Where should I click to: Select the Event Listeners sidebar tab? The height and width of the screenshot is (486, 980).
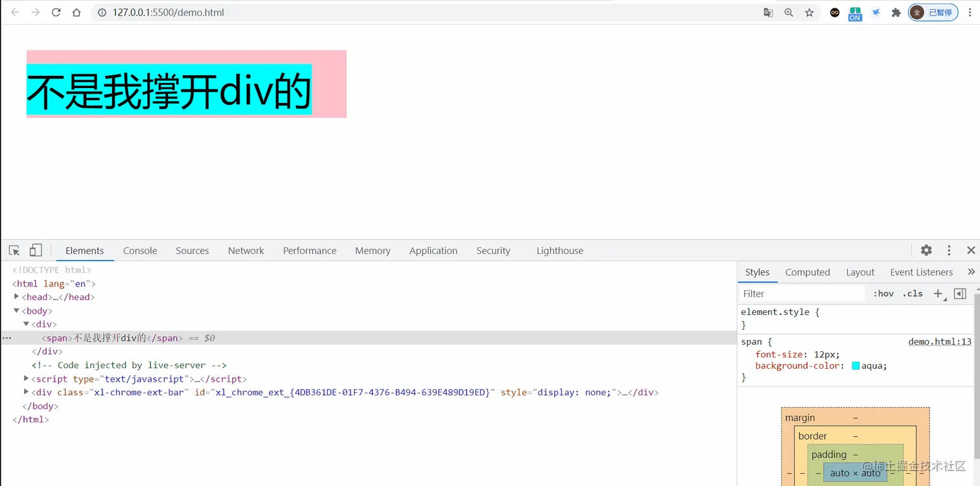click(922, 272)
